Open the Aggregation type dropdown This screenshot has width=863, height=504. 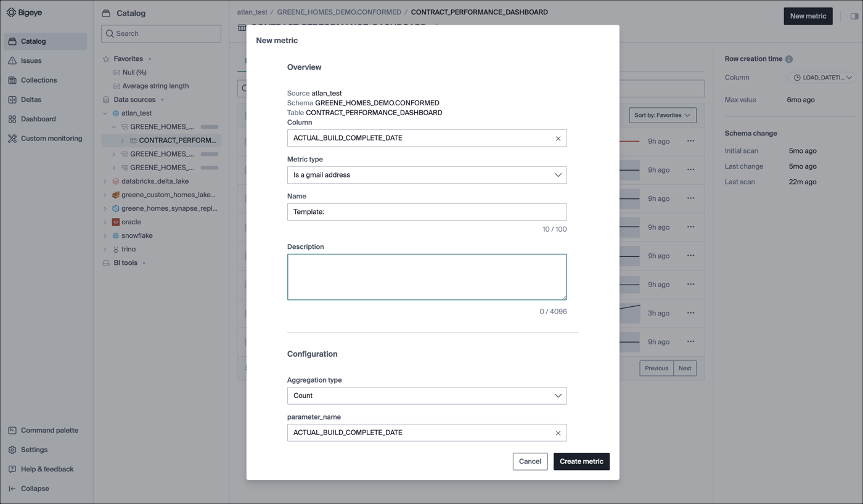tap(427, 396)
